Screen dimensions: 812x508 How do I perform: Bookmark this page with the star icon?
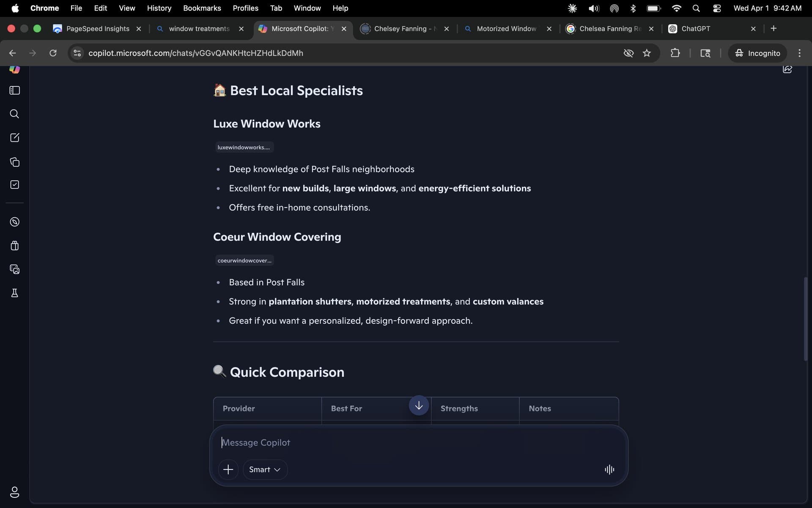[647, 53]
